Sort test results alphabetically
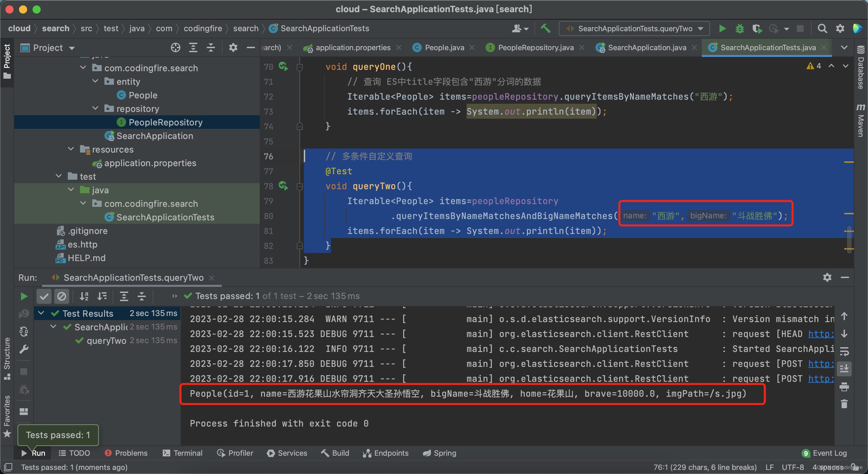 pyautogui.click(x=84, y=296)
